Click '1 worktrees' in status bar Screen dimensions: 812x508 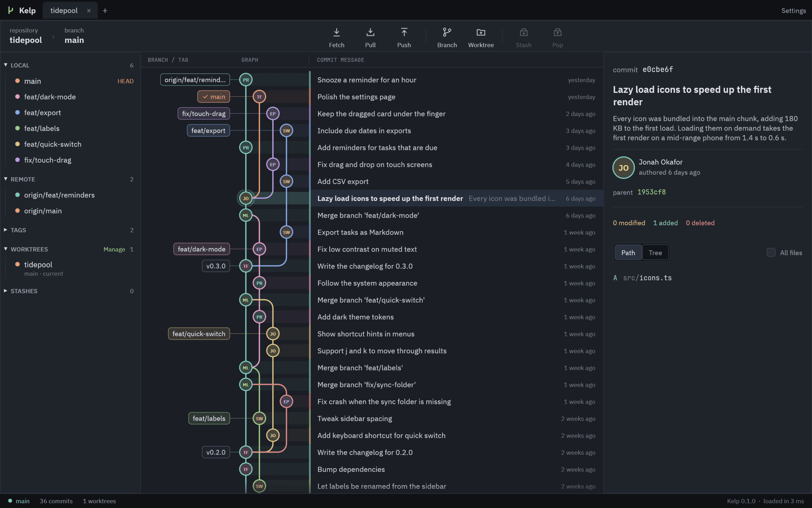tap(99, 501)
